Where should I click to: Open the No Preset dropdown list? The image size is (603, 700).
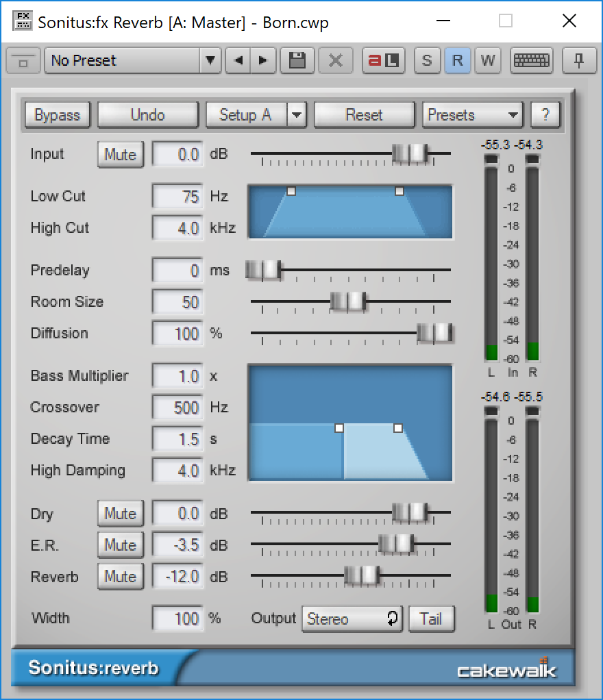coord(210,60)
